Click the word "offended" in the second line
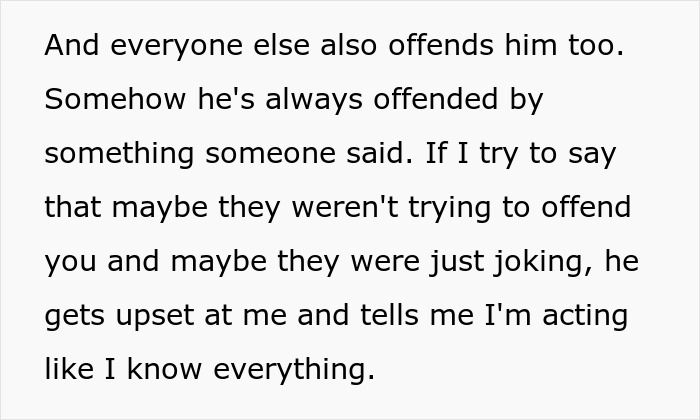The height and width of the screenshot is (420, 700). pyautogui.click(x=428, y=100)
